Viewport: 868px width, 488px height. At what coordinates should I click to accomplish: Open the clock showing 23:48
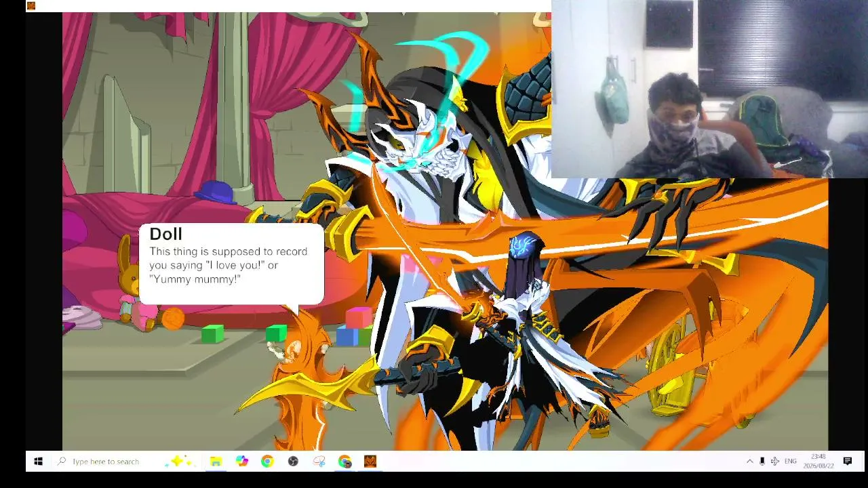tap(818, 462)
